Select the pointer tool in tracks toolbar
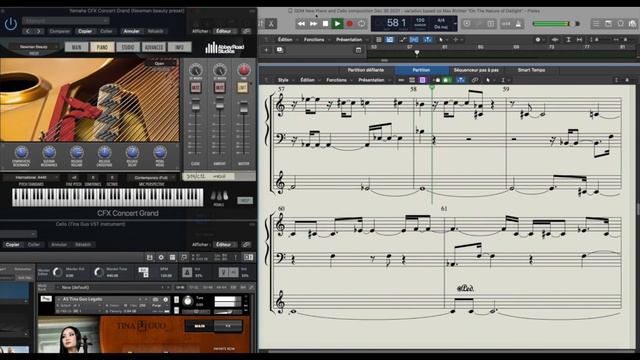 441,40
